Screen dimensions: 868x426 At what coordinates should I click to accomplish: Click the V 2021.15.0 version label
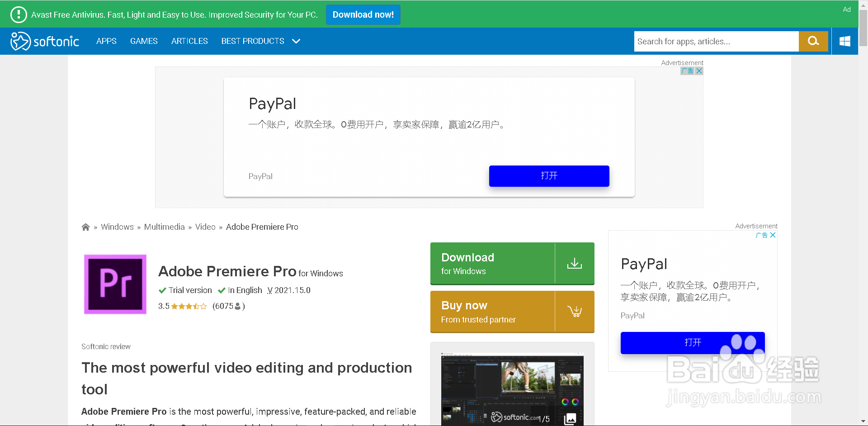coord(289,290)
